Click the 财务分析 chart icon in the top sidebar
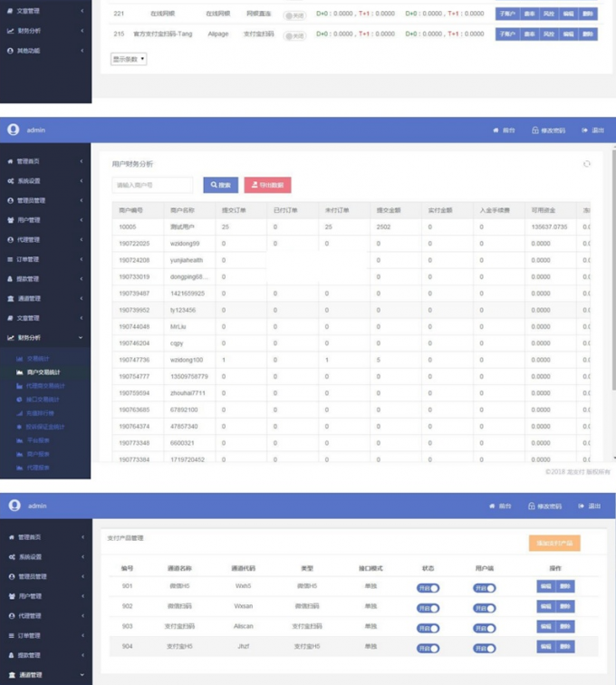This screenshot has width=616, height=685. [x=11, y=31]
